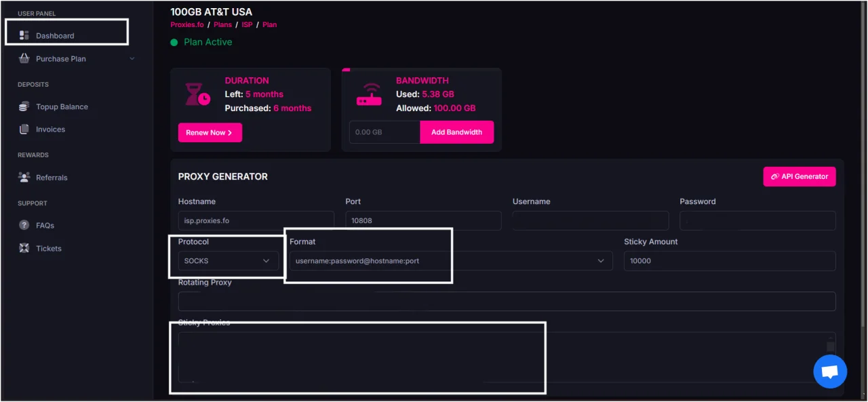
Task: Click the Dashboard grid icon
Action: (x=24, y=35)
